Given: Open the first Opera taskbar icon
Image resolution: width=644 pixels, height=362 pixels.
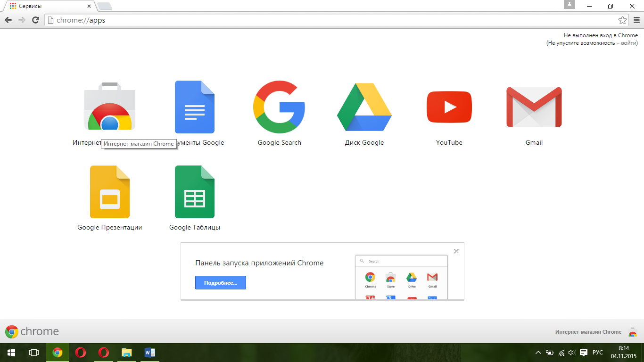Looking at the screenshot, I should (x=81, y=352).
